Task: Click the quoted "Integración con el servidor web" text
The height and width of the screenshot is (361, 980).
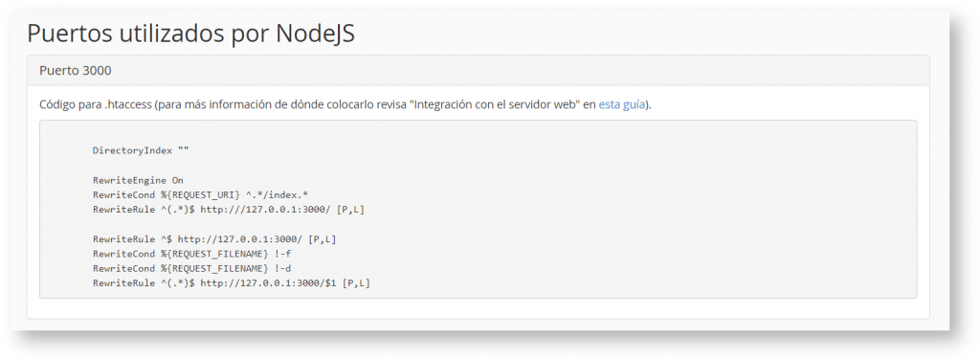Action: (494, 104)
